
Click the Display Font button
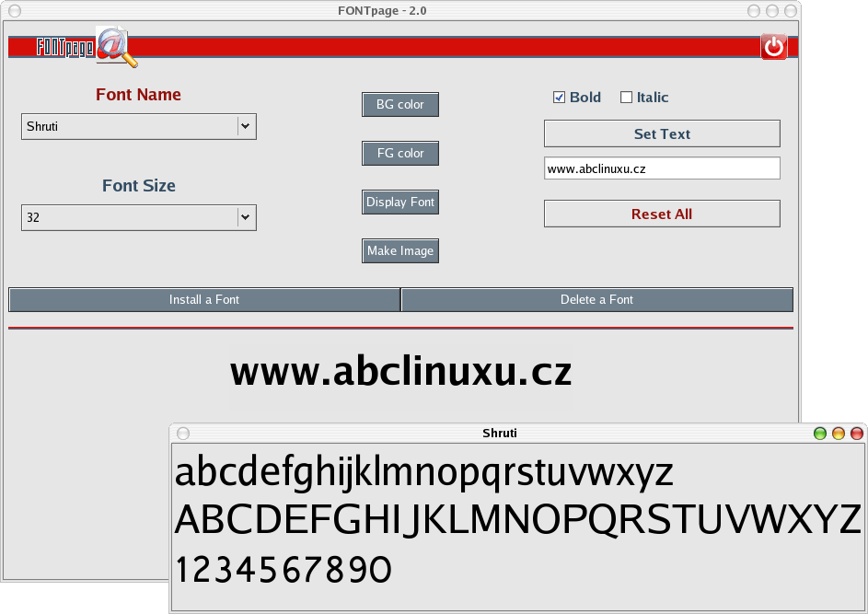click(x=400, y=203)
